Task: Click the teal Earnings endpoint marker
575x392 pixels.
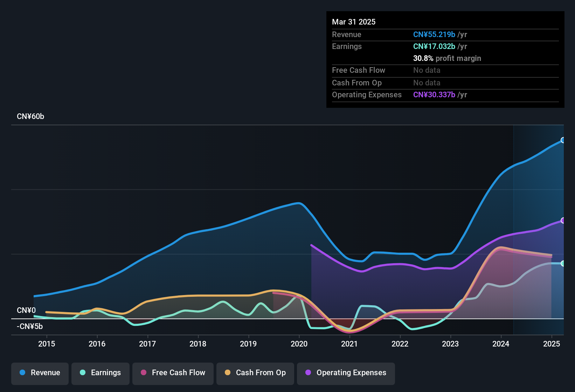Action: pyautogui.click(x=563, y=264)
